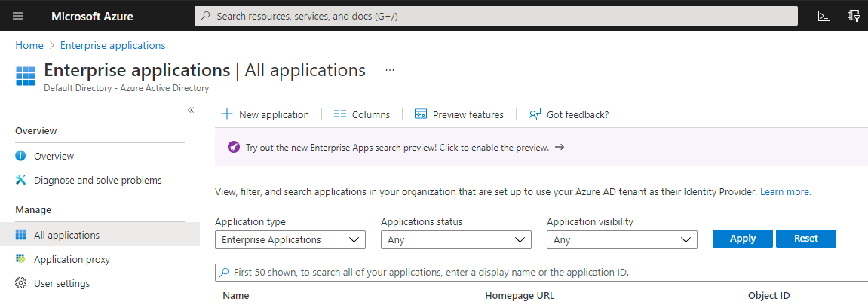This screenshot has width=868, height=305.
Task: Apply the selected application filters
Action: (743, 239)
